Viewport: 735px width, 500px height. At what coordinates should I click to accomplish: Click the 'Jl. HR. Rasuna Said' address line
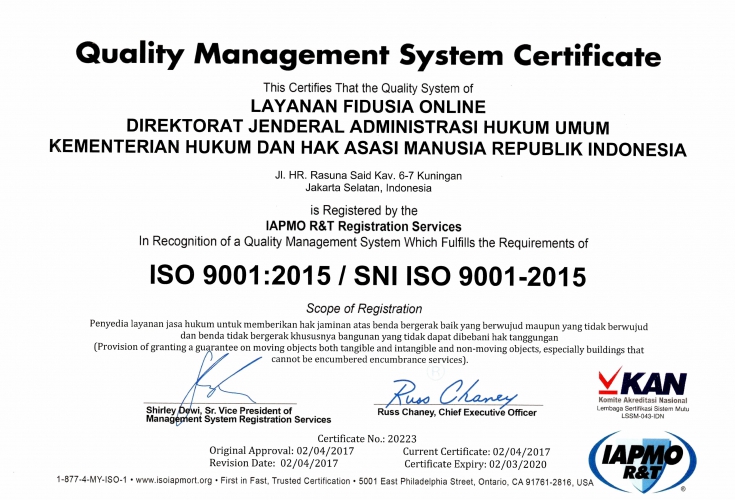coord(368,176)
